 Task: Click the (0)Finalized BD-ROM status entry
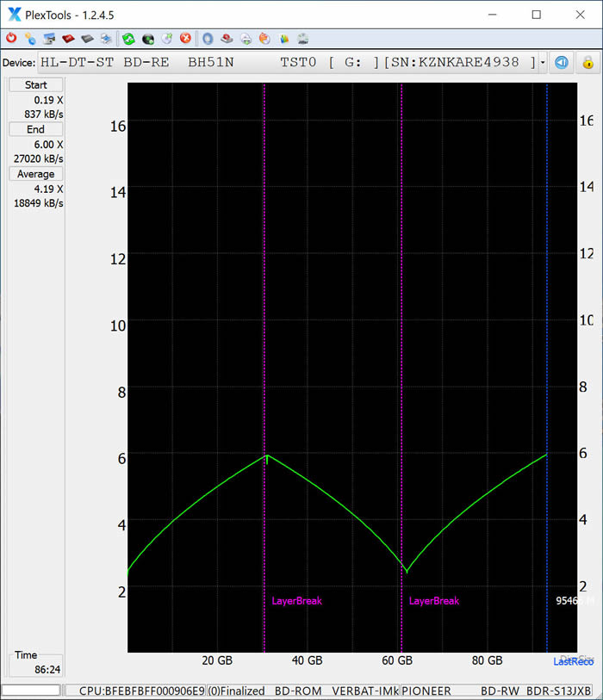click(303, 691)
